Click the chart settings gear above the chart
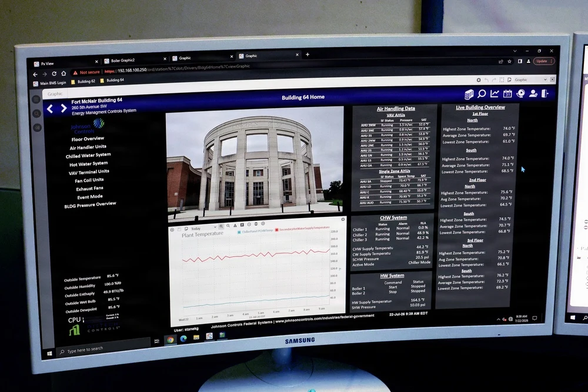This screenshot has height=392, width=588. click(x=343, y=219)
